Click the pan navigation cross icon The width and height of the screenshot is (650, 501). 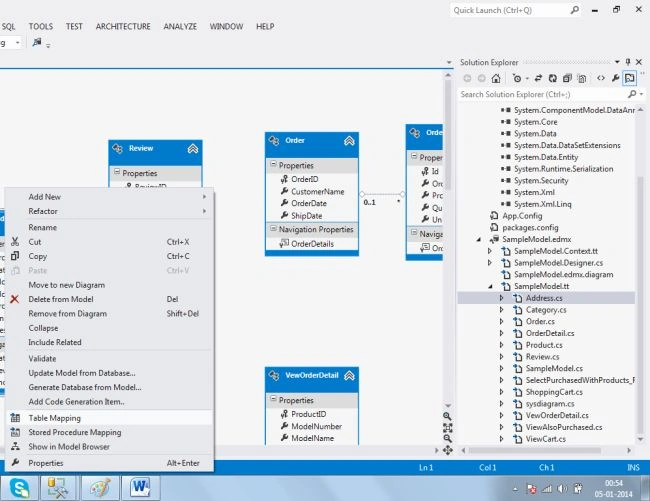point(448,450)
